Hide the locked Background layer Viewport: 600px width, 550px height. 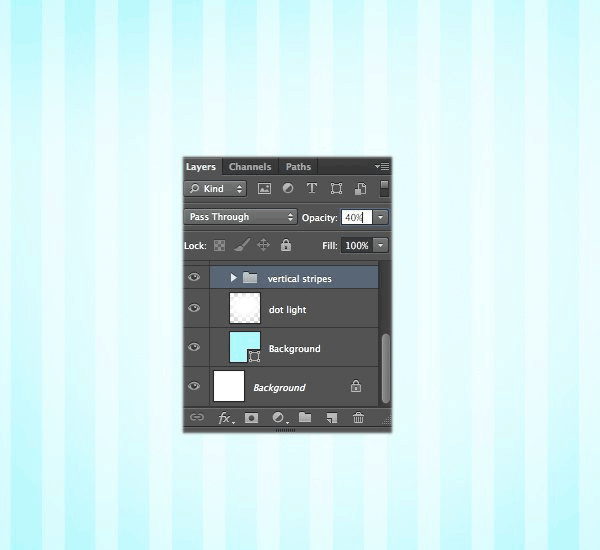click(x=194, y=386)
